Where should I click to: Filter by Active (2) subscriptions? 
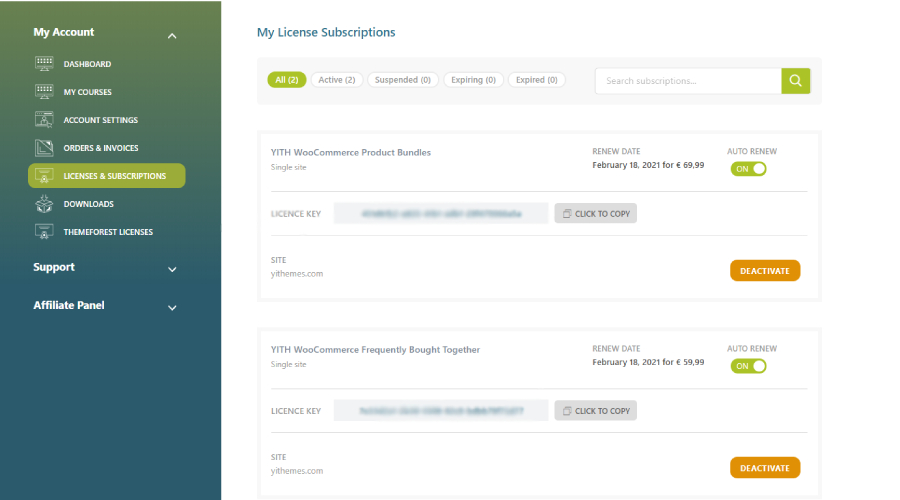click(337, 80)
